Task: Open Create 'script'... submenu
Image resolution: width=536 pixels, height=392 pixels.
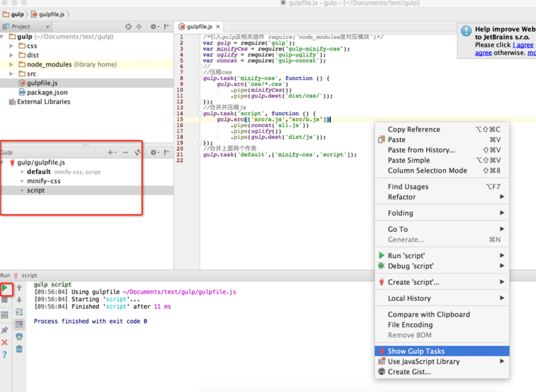Action: pyautogui.click(x=442, y=282)
